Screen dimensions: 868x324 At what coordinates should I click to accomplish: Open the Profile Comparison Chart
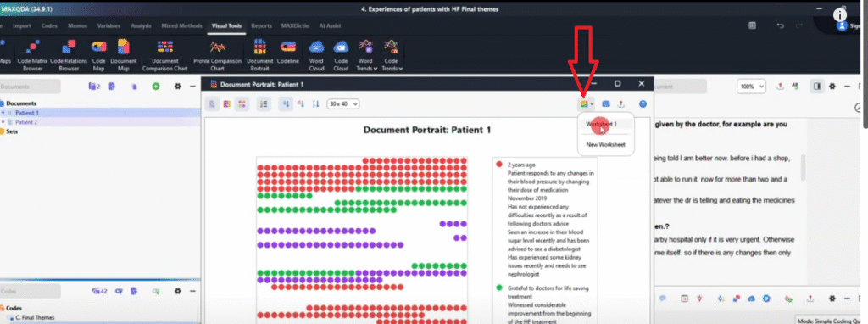(x=217, y=54)
